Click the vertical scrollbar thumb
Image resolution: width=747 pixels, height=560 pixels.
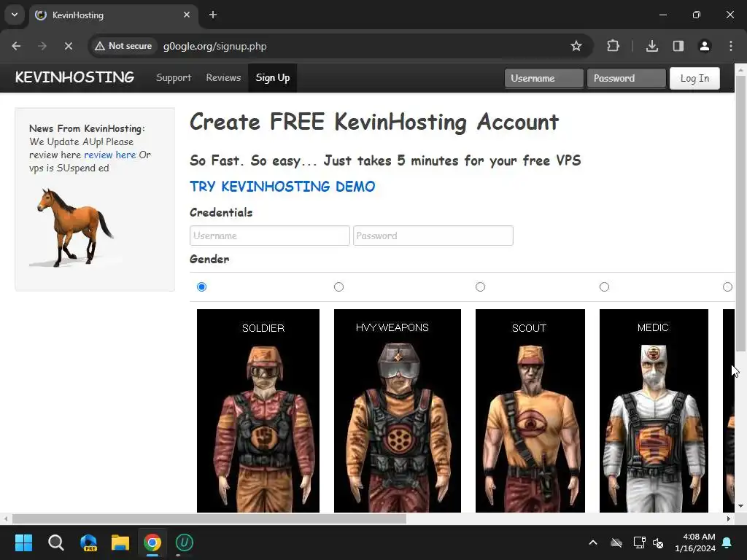pos(740,214)
